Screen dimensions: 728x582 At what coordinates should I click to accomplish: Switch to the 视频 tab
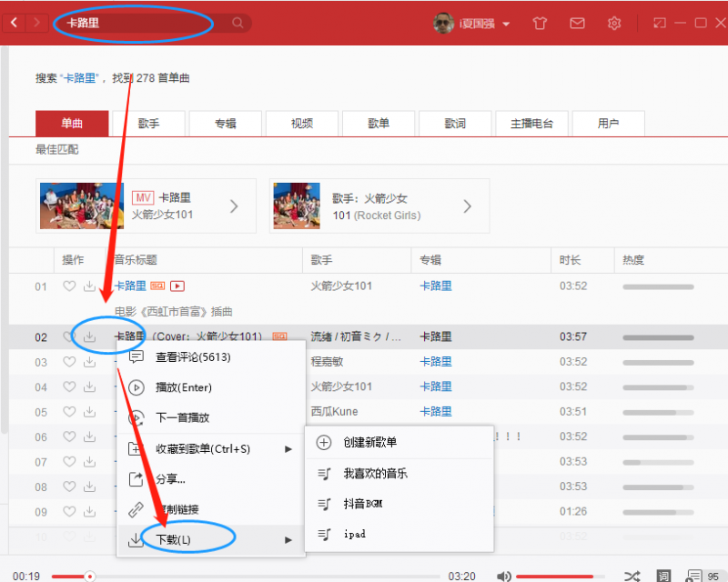click(302, 124)
